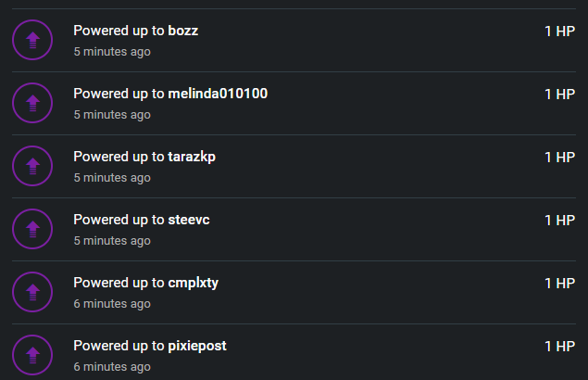Visit tarazkp's account

click(192, 158)
